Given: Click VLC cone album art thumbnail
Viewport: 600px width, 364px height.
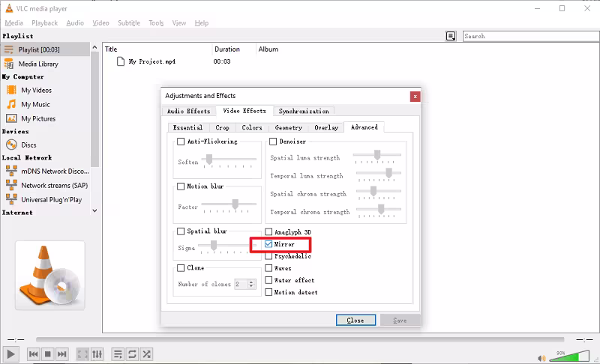Looking at the screenshot, I should point(49,276).
